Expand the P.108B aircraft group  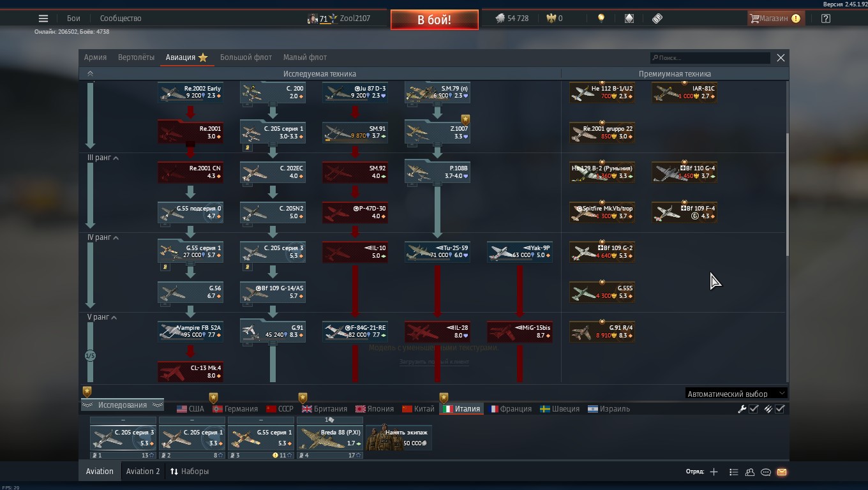(437, 172)
